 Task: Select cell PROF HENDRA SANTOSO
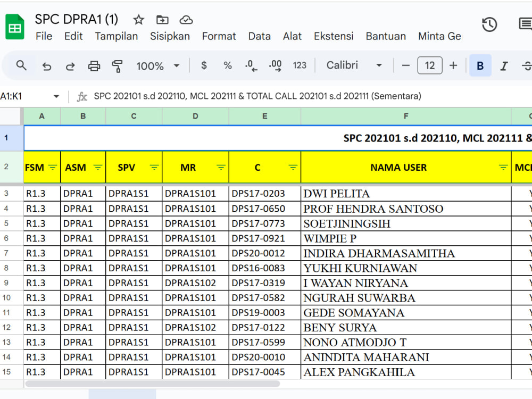coord(406,209)
